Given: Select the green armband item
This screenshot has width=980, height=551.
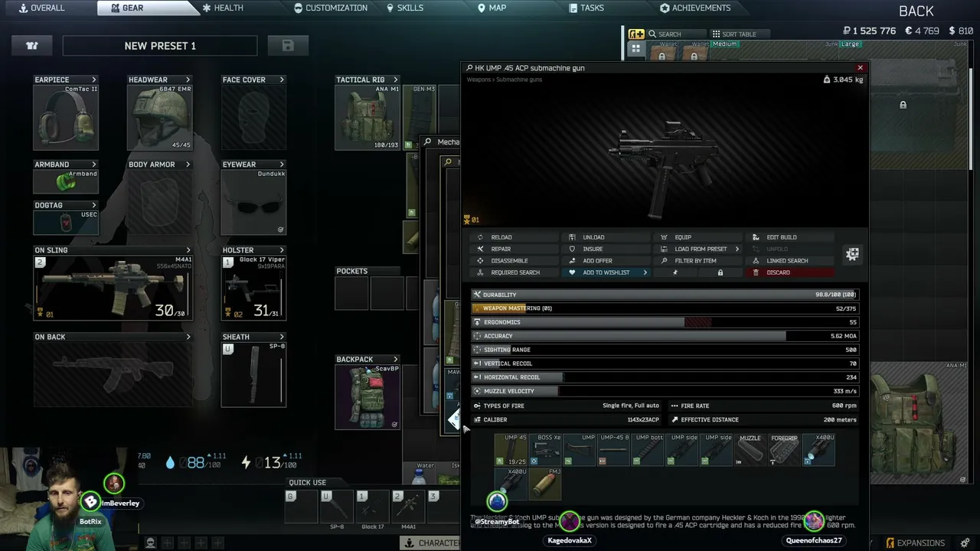Looking at the screenshot, I should click(x=66, y=181).
